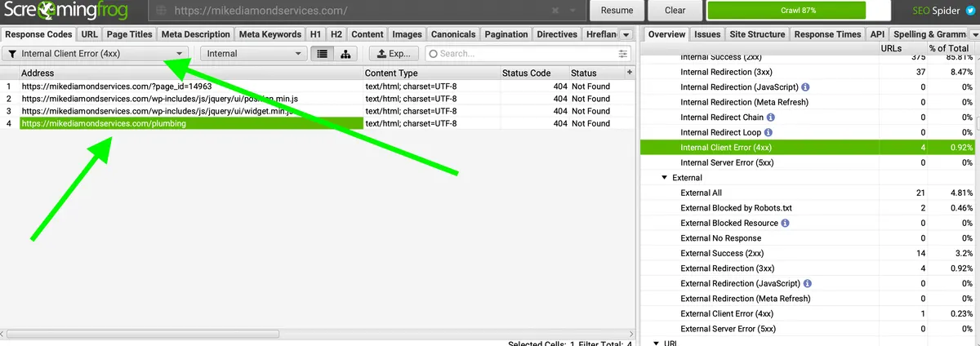Select Internal Redirection (3xx) in overview
Image resolution: width=980 pixels, height=346 pixels.
808,72
